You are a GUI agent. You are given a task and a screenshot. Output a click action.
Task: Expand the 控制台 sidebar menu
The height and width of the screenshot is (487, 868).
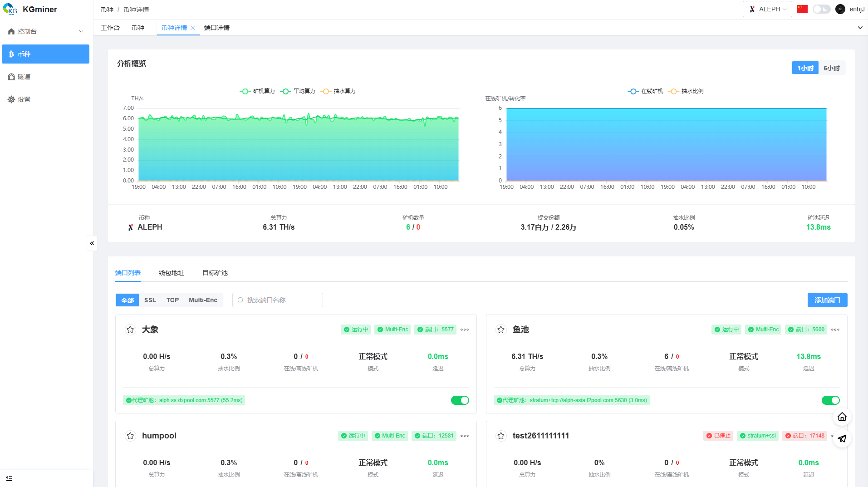(x=45, y=31)
